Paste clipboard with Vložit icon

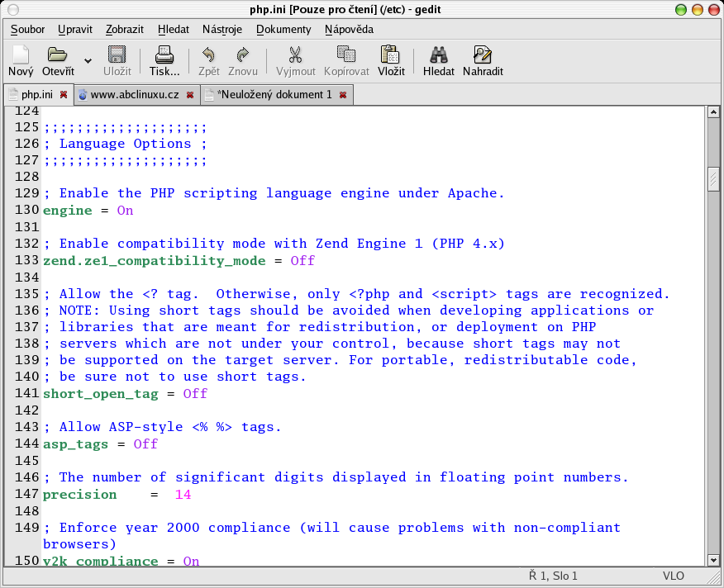391,60
